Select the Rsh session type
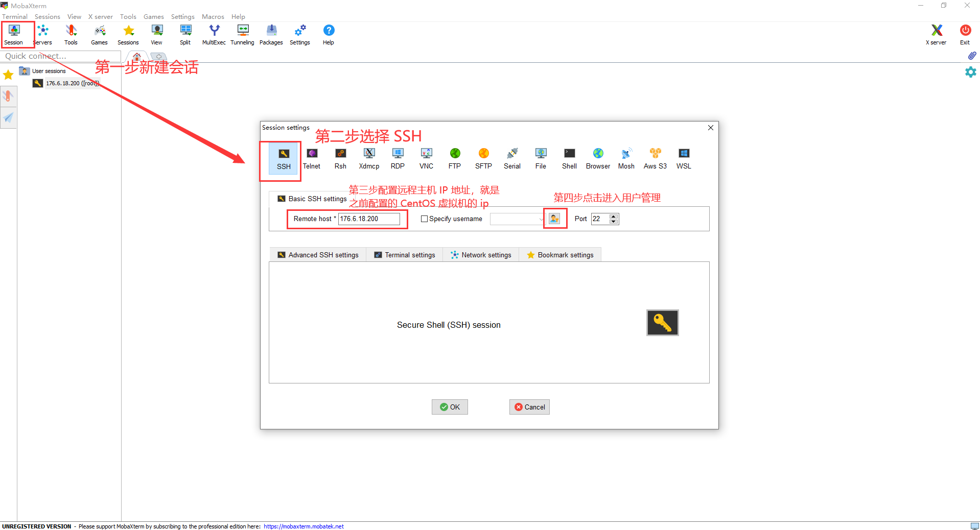 click(x=340, y=159)
